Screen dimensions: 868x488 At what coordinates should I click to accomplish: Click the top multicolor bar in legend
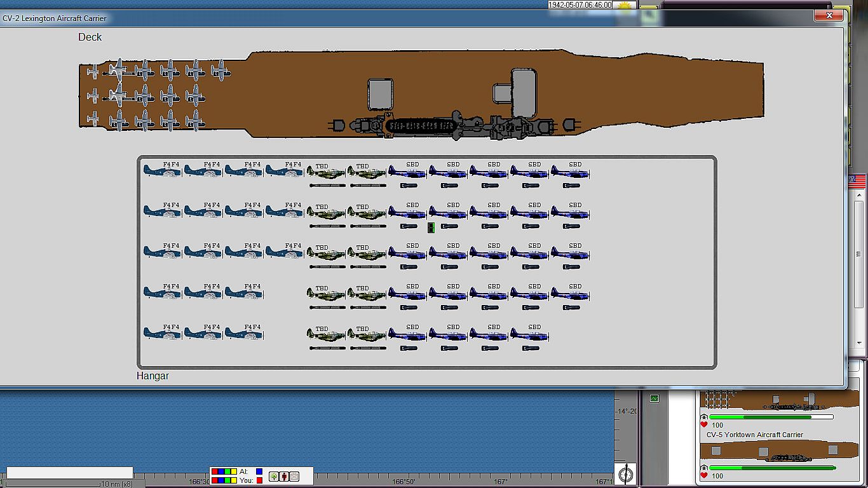(x=224, y=471)
